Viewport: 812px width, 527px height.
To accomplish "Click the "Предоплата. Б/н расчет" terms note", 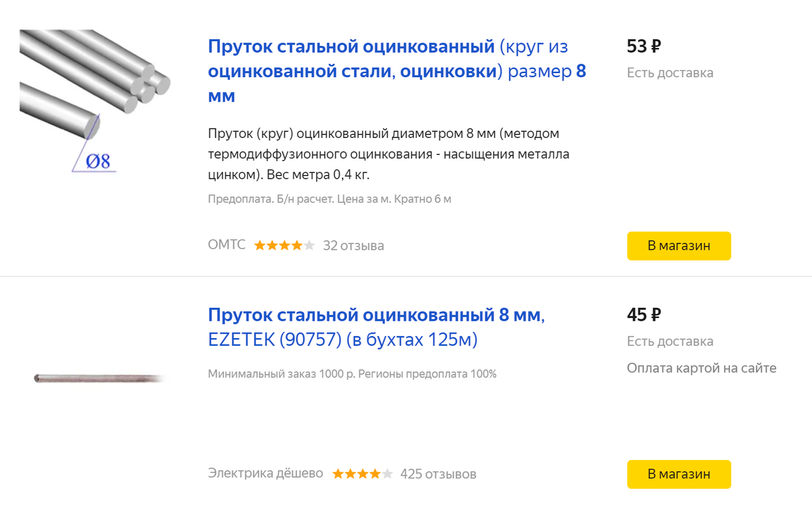I will click(x=329, y=199).
